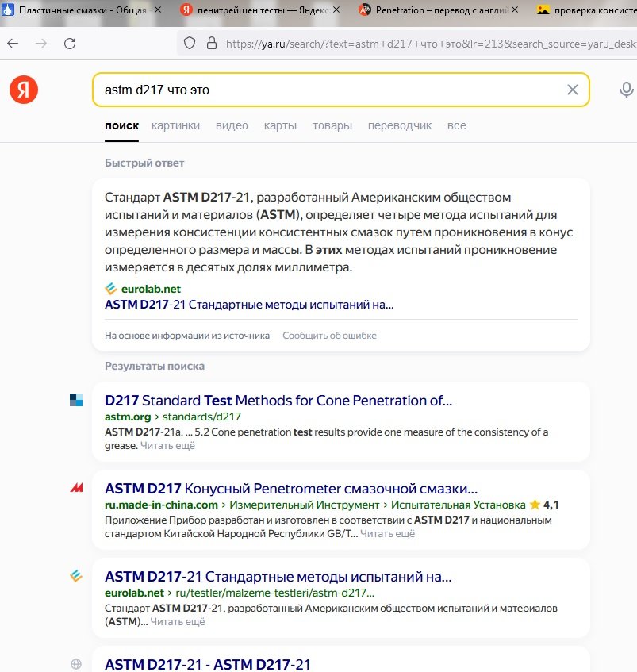Close the пенитрейшен тесты tab
Screen dimensions: 637x672
coord(336,10)
